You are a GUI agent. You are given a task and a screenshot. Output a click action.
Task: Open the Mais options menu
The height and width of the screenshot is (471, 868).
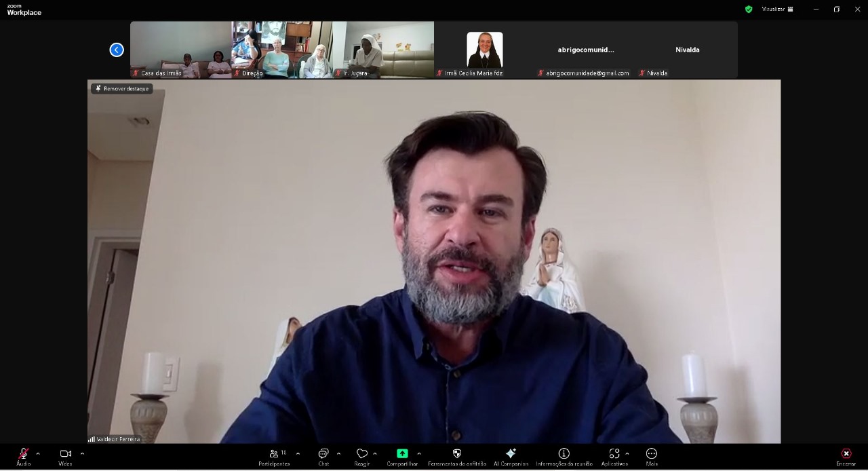point(651,455)
